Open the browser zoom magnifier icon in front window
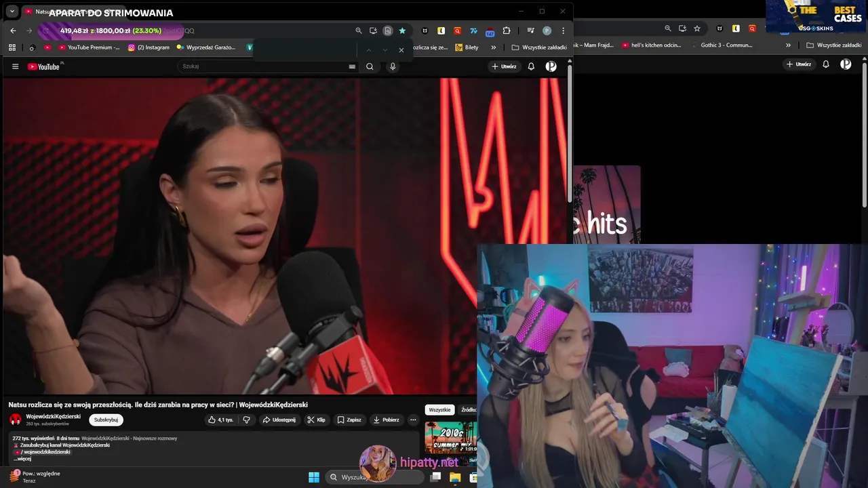This screenshot has width=868, height=488. [359, 30]
